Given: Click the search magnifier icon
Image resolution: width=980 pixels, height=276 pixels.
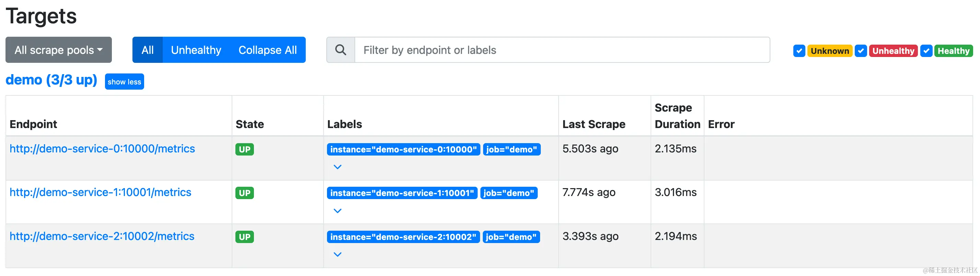Looking at the screenshot, I should pos(340,50).
